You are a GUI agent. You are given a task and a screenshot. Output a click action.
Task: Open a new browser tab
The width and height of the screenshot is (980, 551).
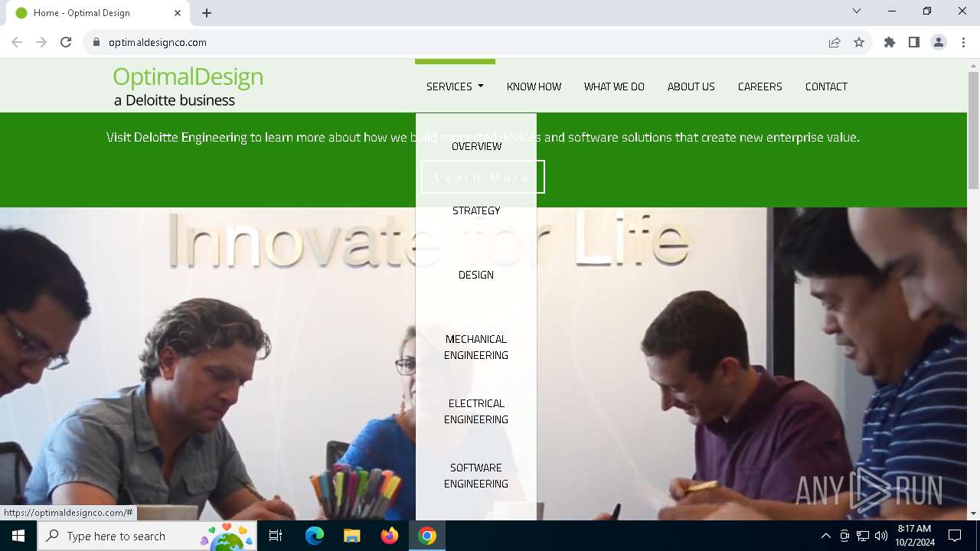point(207,13)
